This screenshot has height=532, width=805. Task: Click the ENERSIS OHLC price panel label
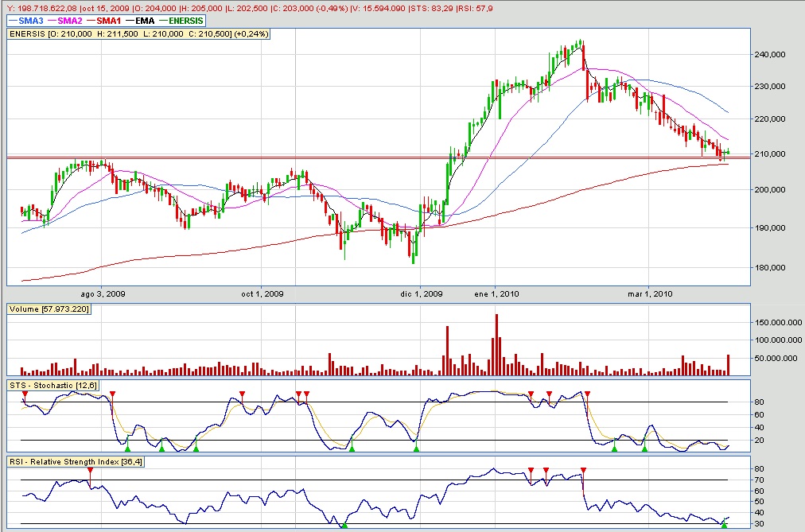(138, 34)
